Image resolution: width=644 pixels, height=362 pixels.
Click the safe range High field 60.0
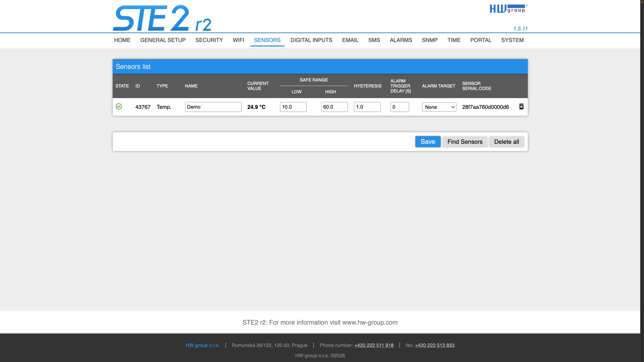[x=334, y=107]
